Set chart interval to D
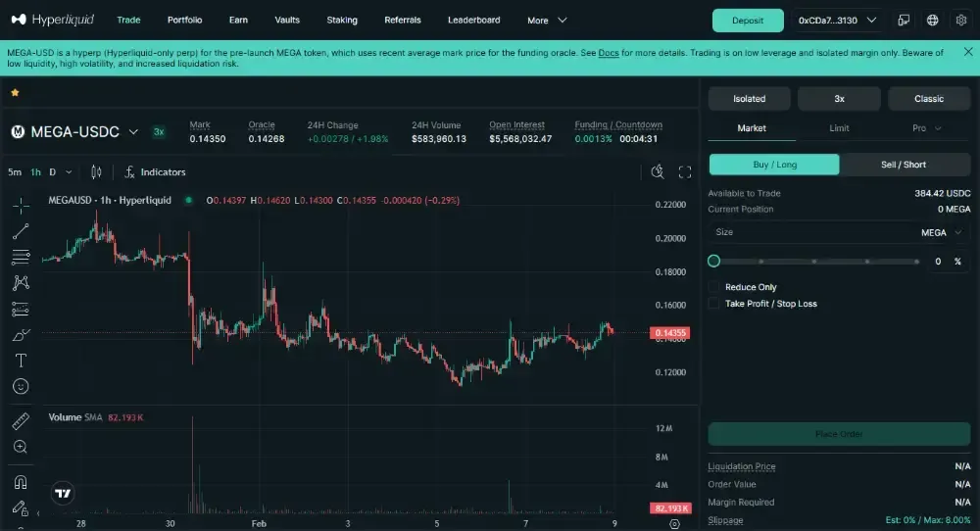This screenshot has height=531, width=980. coord(53,172)
